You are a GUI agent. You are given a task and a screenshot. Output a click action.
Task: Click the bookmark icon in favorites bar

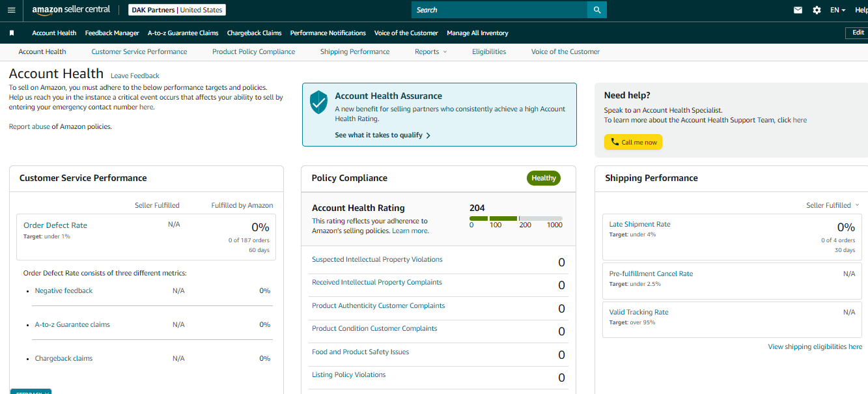click(x=12, y=33)
